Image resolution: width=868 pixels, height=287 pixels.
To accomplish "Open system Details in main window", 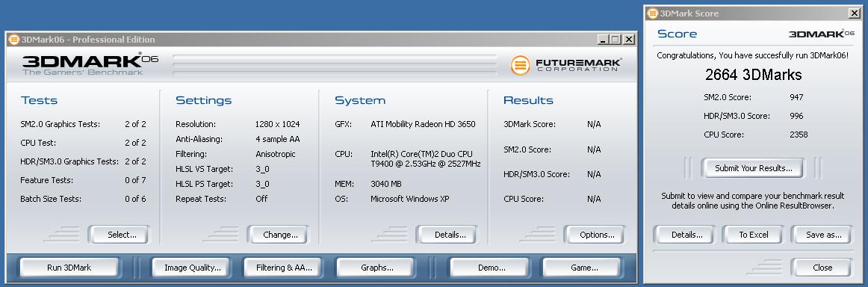I will click(x=450, y=235).
